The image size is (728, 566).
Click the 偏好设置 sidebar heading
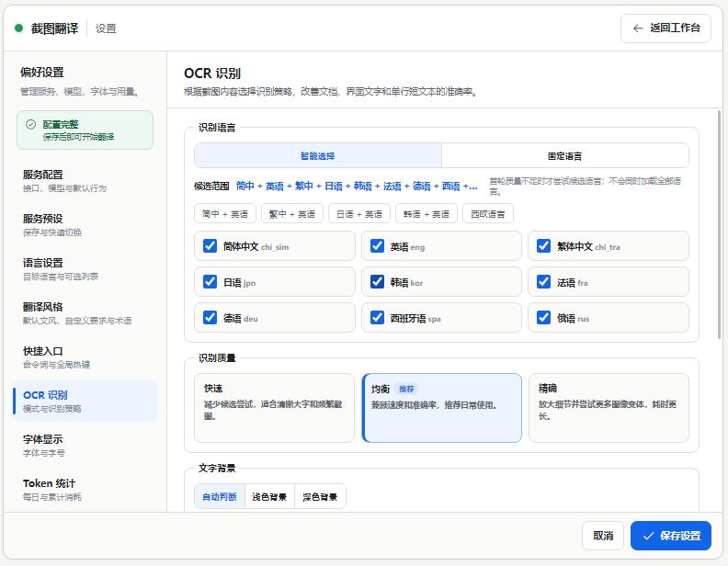coord(42,73)
